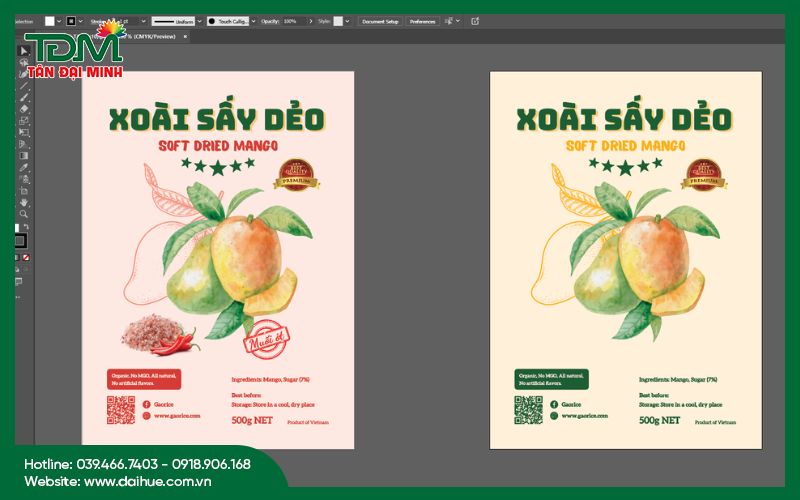Click the Fill color swatch in control bar

coord(49,21)
